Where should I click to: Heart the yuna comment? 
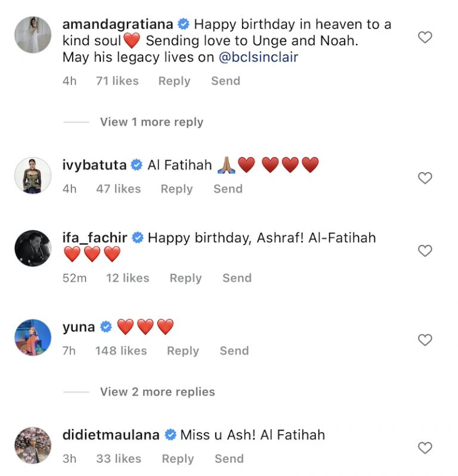pyautogui.click(x=425, y=340)
